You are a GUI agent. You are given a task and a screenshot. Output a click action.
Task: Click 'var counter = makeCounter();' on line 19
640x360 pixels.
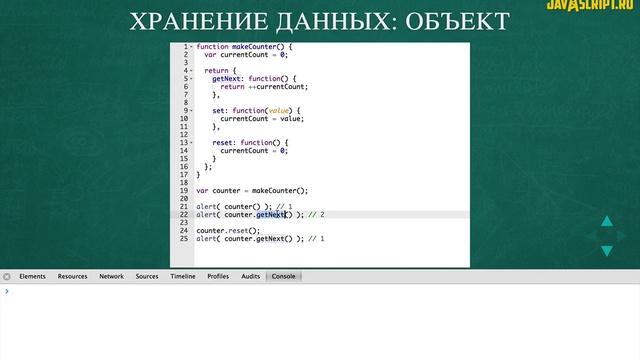[x=252, y=191]
